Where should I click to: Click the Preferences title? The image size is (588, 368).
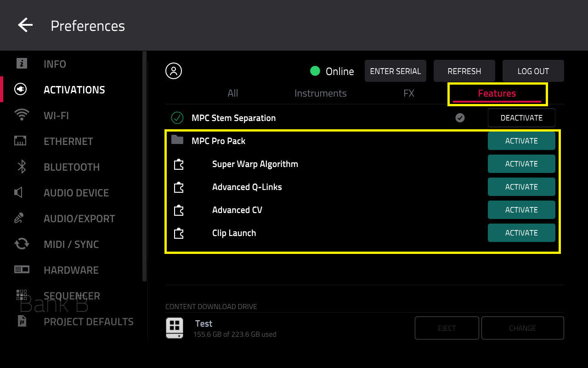click(88, 26)
